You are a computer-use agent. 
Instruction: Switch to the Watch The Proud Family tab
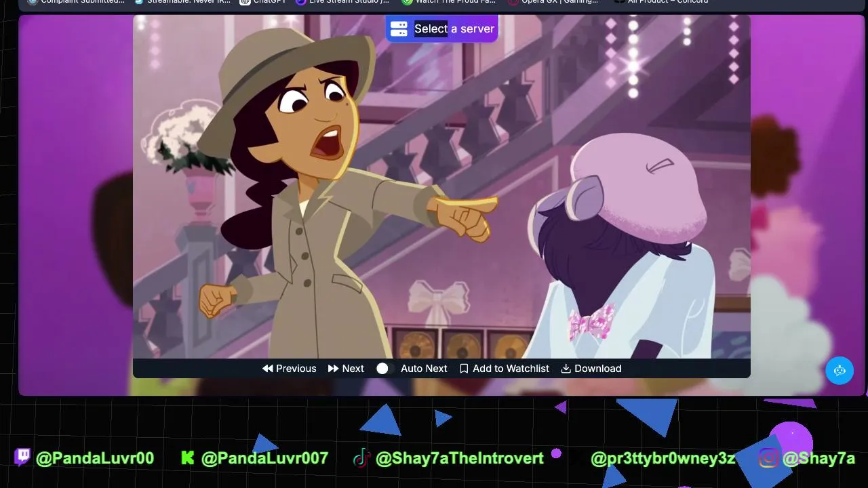coord(449,2)
